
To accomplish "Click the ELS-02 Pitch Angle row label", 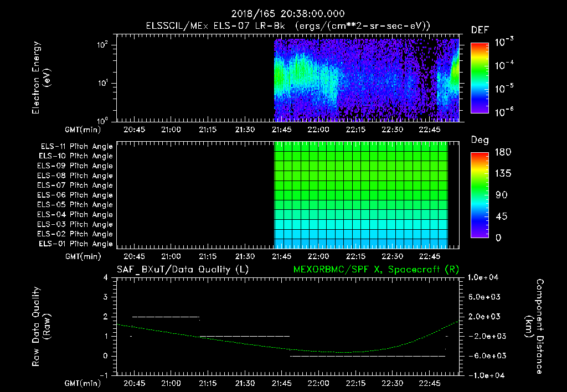I will point(75,234).
